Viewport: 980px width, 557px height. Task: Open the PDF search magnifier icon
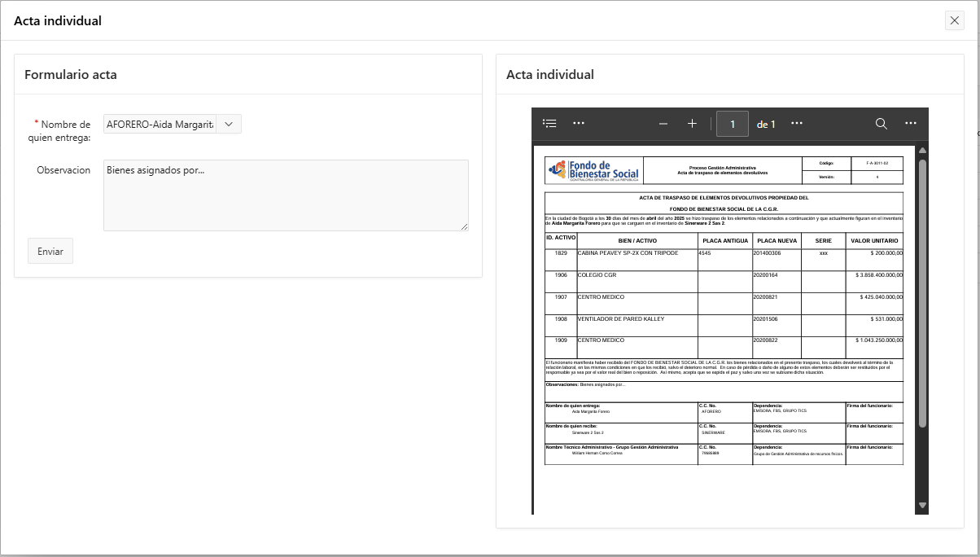881,124
